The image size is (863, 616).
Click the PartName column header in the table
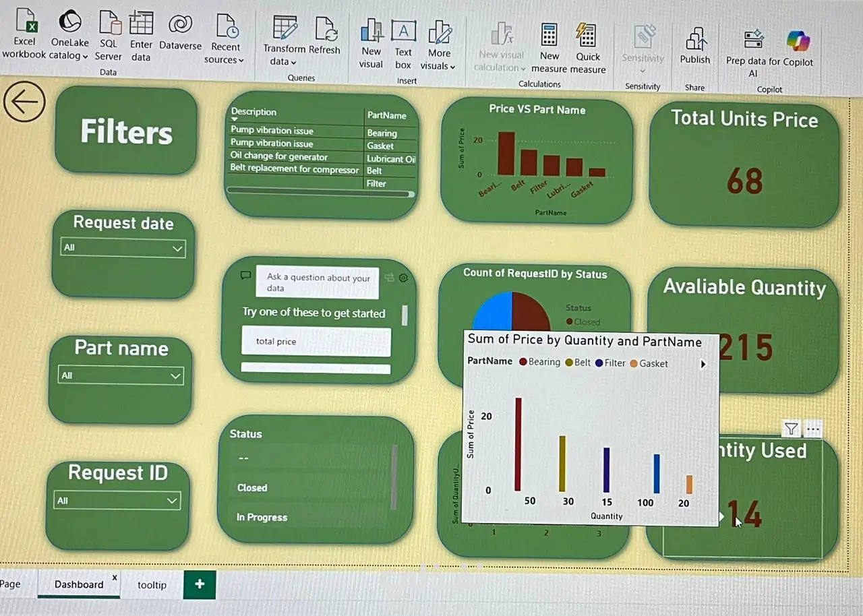click(387, 115)
